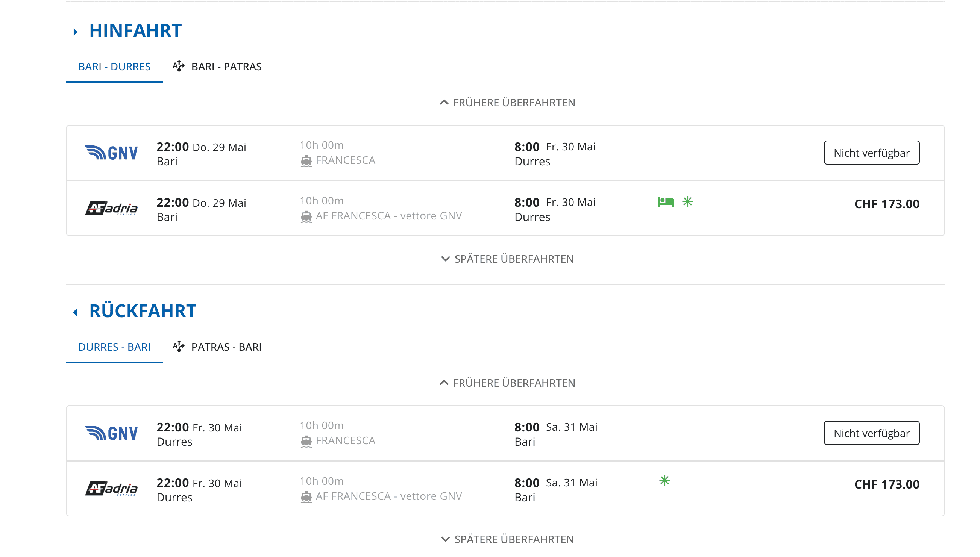
Task: Click the green asterisk icon on return Adria ferry
Action: tap(664, 480)
